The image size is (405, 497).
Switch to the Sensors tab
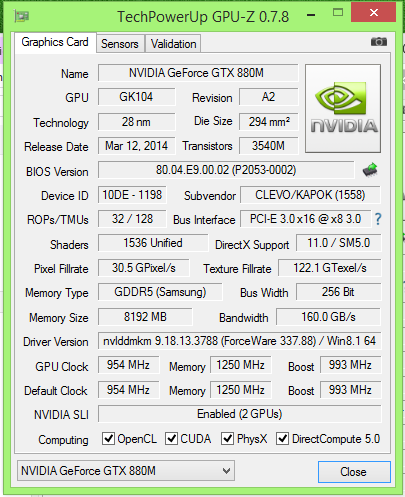coord(120,44)
